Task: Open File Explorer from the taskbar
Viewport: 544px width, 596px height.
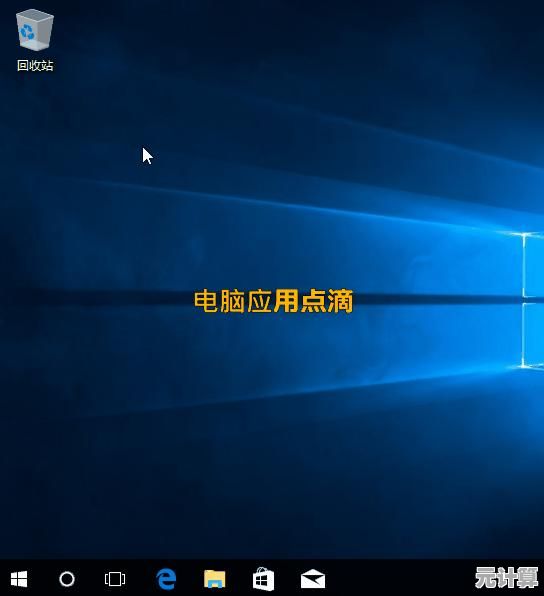Action: [x=214, y=579]
